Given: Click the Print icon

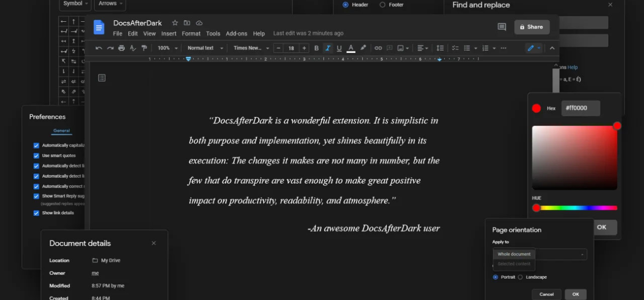Looking at the screenshot, I should 121,48.
